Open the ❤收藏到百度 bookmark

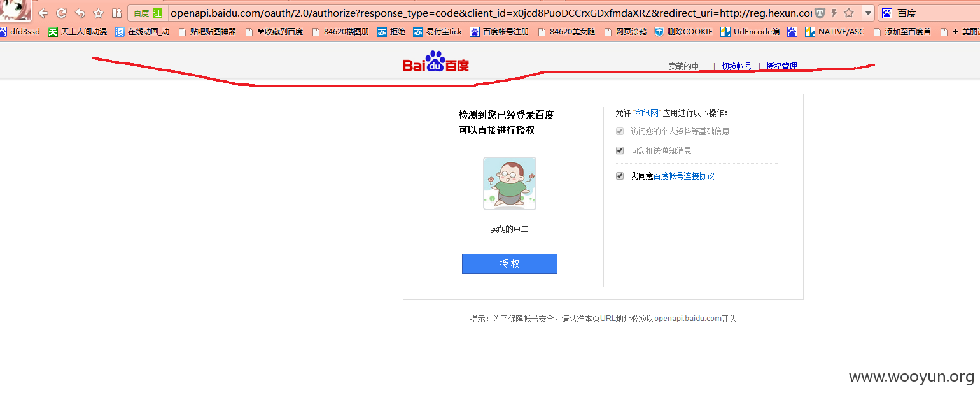pyautogui.click(x=274, y=32)
